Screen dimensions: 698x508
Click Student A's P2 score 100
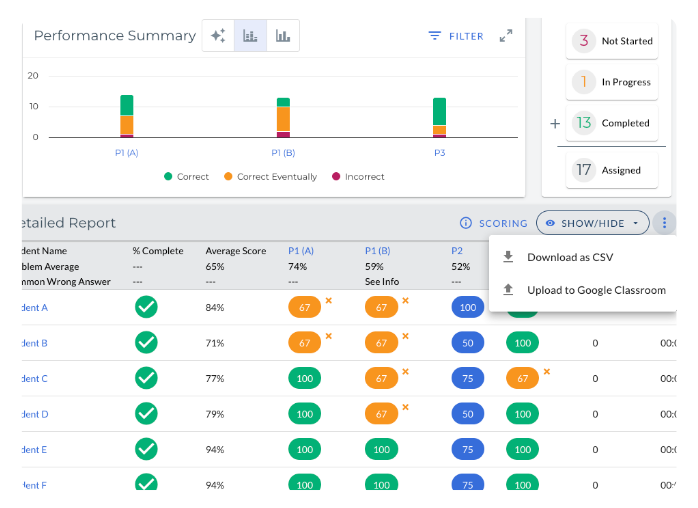468,307
